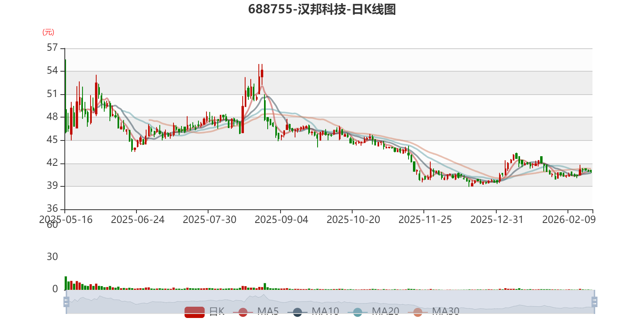Image resolution: width=644 pixels, height=322 pixels.
Task: Click the 54 price axis label
Action: pos(52,70)
